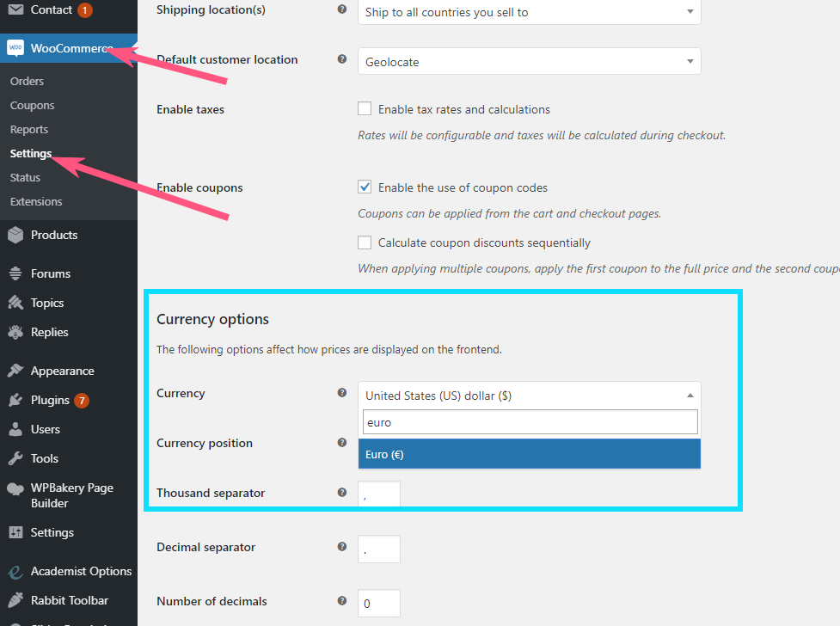
Task: Click the Thousand separator input field
Action: [x=379, y=494]
